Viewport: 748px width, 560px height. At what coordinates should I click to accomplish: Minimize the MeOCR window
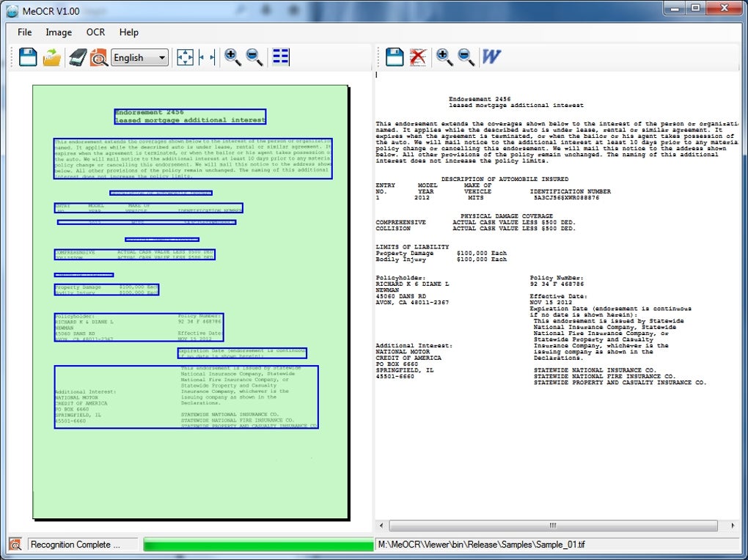(675, 8)
